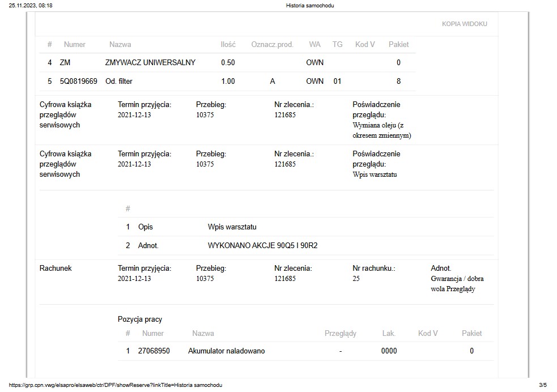Click the Pakiet header in top table
The width and height of the screenshot is (557, 392).
pyautogui.click(x=398, y=44)
